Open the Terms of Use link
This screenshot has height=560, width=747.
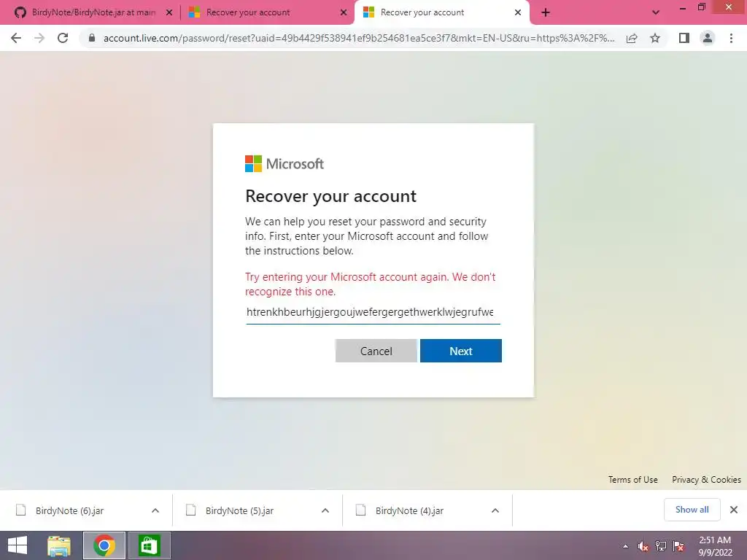pyautogui.click(x=632, y=480)
